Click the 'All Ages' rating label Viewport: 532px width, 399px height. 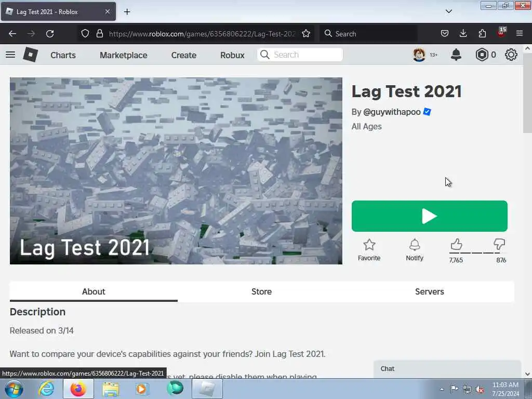click(x=366, y=127)
